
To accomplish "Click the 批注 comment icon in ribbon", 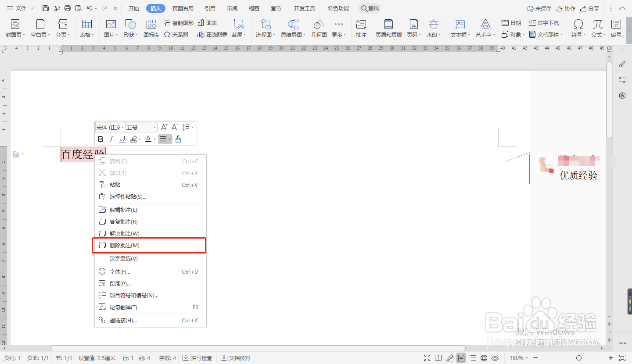I will [361, 29].
